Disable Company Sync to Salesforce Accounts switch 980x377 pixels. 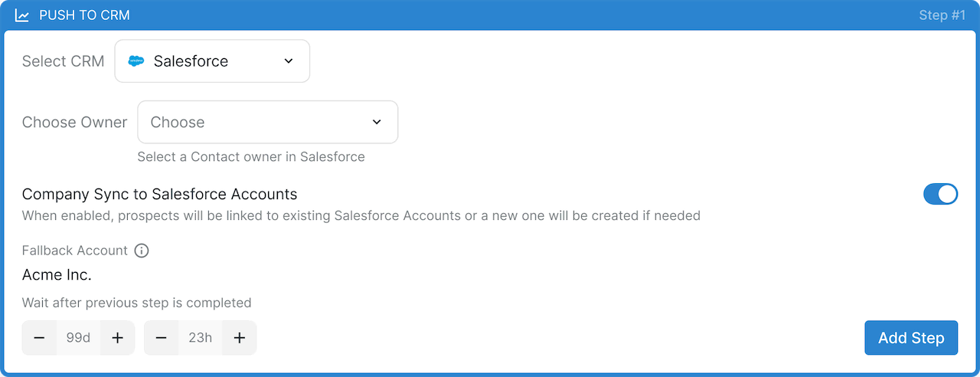pyautogui.click(x=940, y=195)
